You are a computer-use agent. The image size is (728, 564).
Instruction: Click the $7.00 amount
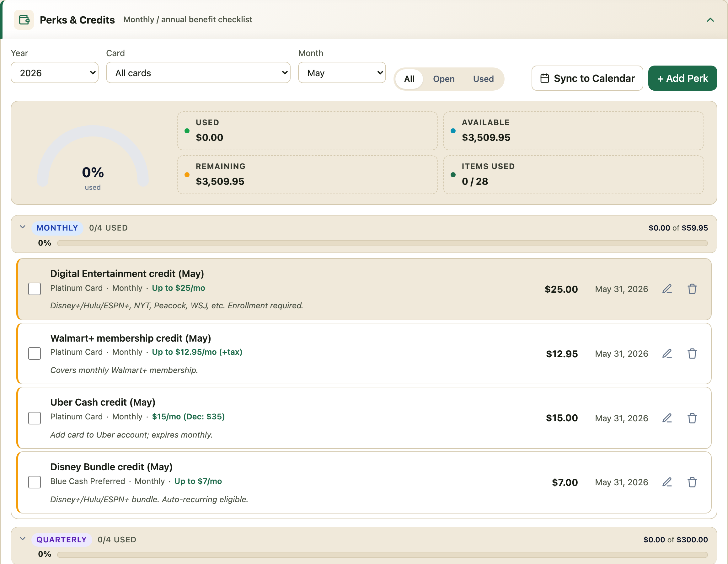pos(565,482)
